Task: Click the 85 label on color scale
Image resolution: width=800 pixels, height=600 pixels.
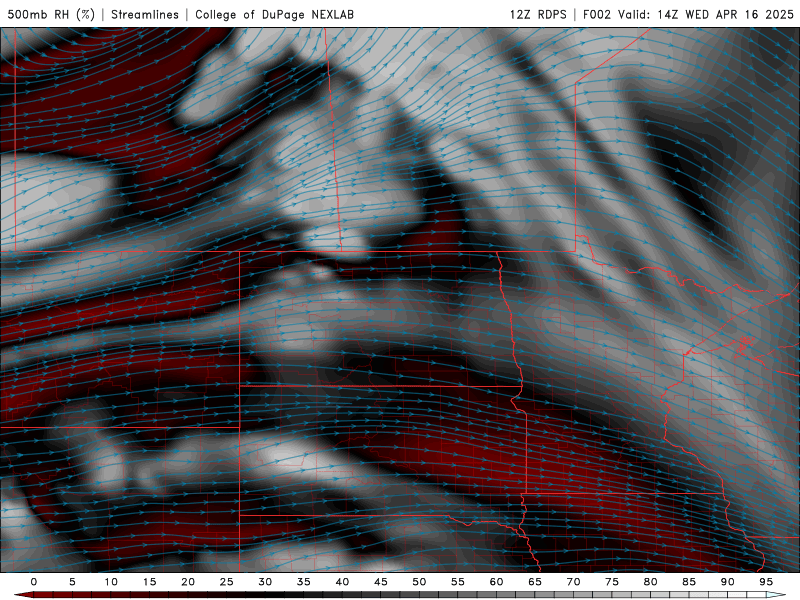Action: 689,582
